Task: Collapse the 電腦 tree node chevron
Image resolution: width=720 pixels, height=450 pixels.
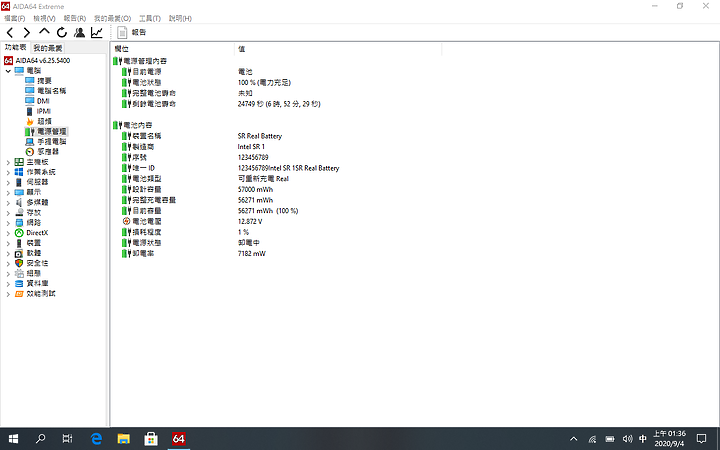Action: (8, 71)
